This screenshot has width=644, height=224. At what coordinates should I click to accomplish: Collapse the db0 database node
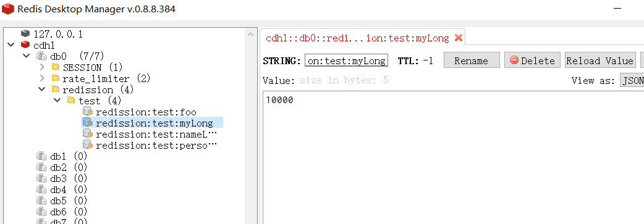tap(27, 56)
